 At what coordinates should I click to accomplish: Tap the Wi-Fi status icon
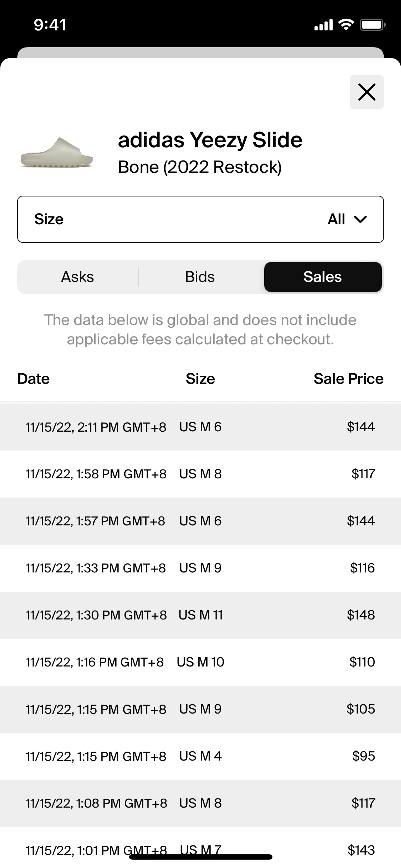point(346,25)
